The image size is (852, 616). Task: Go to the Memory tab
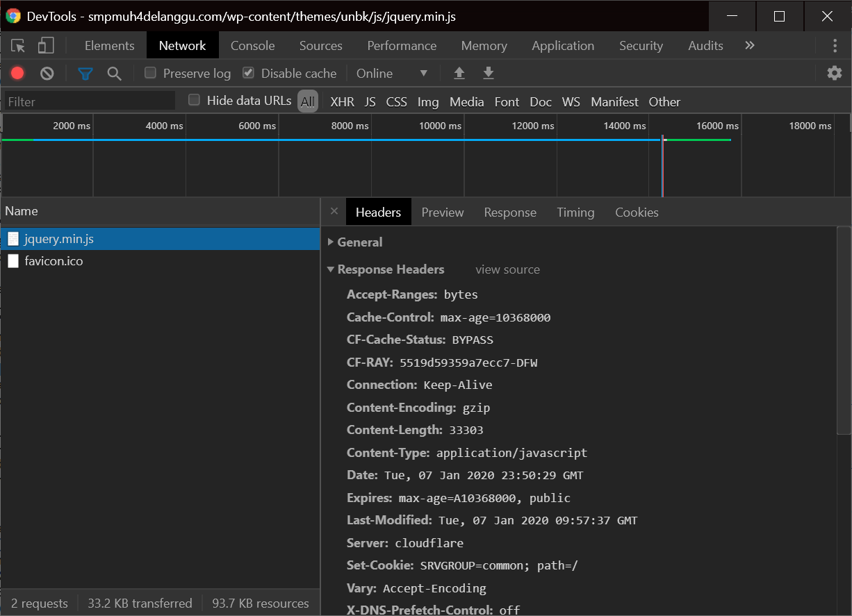tap(484, 46)
